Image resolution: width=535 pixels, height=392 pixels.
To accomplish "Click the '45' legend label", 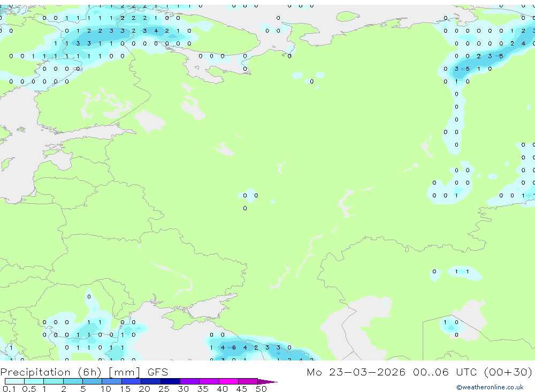I will click(242, 389).
